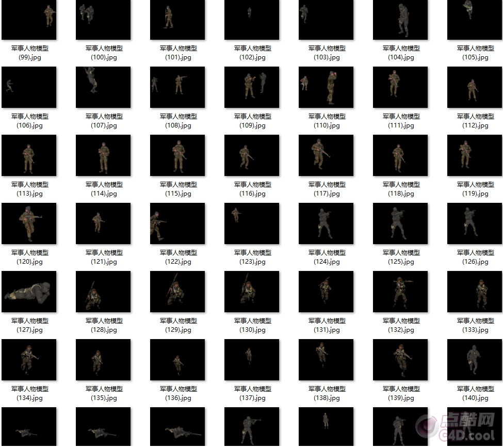The image size is (503, 448).
Task: Select file name text 军事人物模型 (126).jpg
Action: point(476,257)
